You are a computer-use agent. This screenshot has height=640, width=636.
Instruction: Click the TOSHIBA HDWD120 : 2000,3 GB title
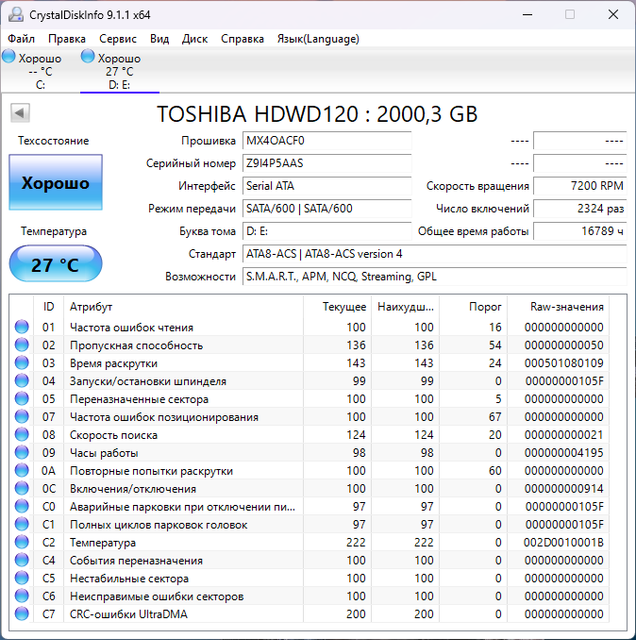click(x=317, y=114)
